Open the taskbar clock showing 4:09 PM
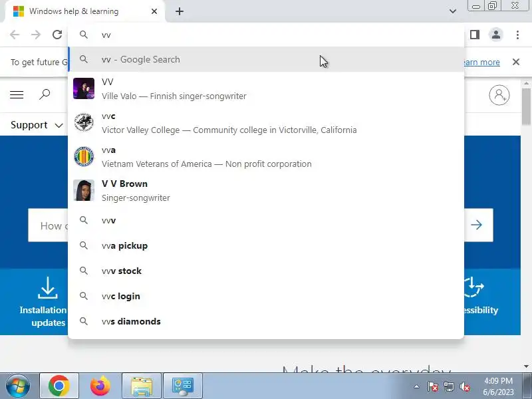 pyautogui.click(x=498, y=386)
